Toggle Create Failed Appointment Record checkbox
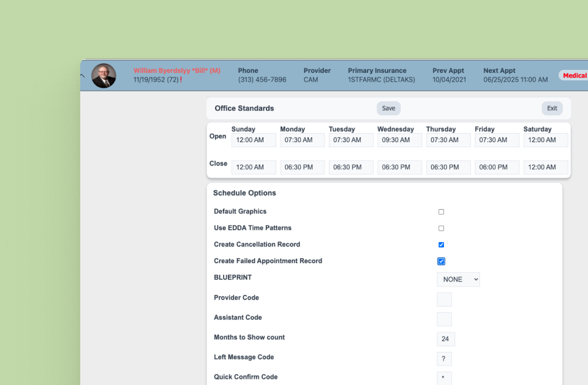The width and height of the screenshot is (588, 385). (x=441, y=261)
